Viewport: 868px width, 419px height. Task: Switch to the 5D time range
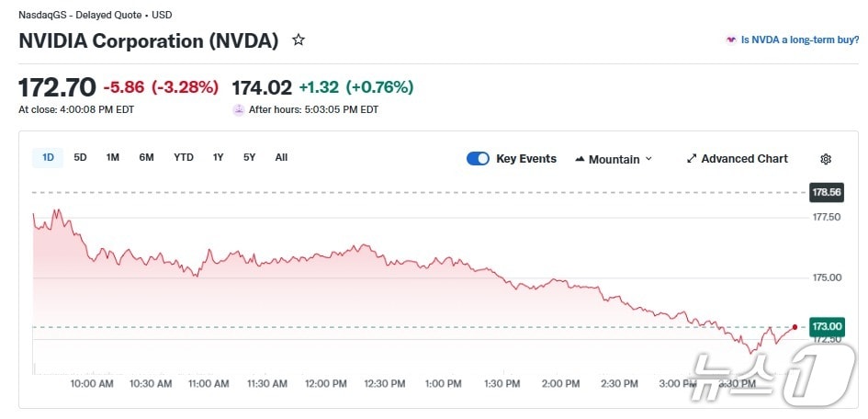(x=80, y=157)
